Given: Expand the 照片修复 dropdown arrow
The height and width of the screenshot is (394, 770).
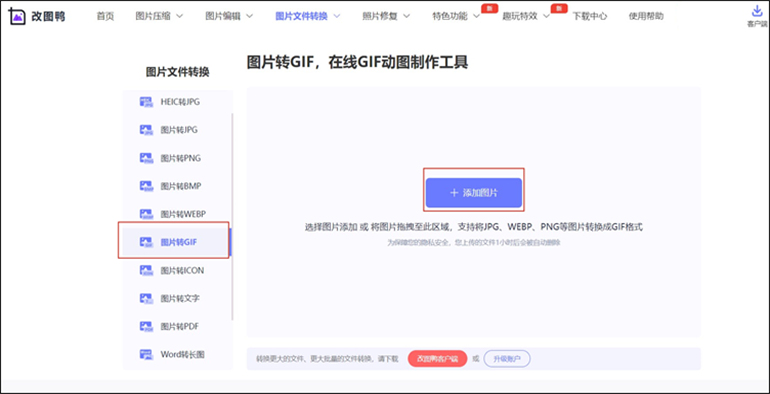Looking at the screenshot, I should tap(407, 16).
